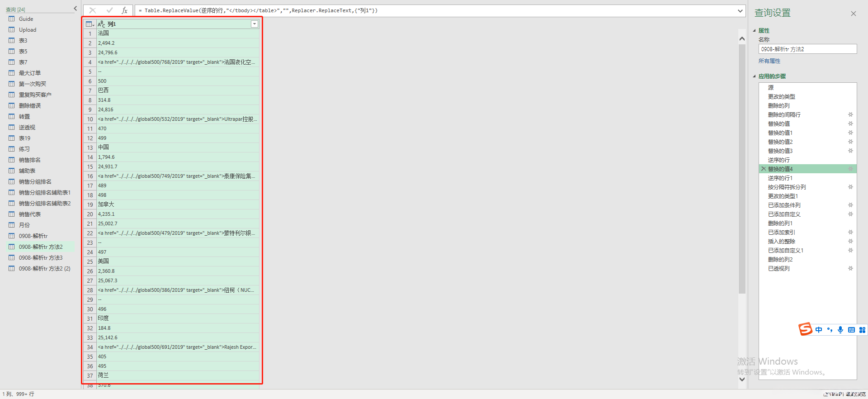Select the cell with value 24,931.7

tap(178, 166)
